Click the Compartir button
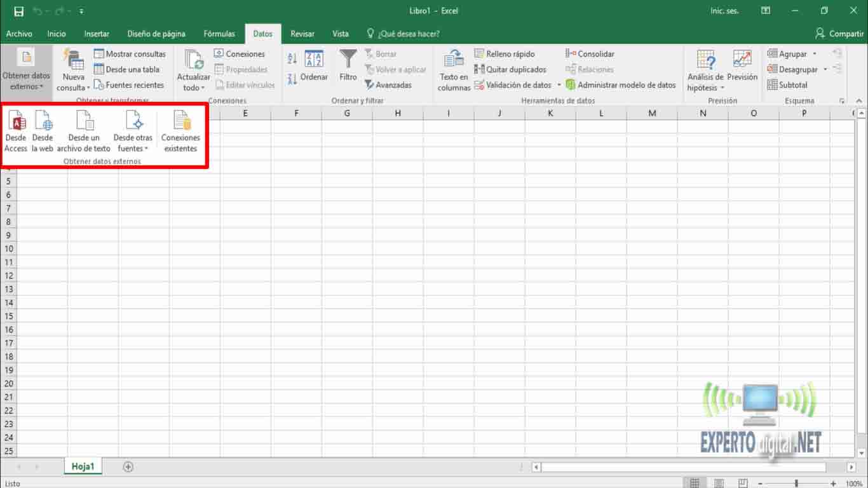This screenshot has height=488, width=868. click(839, 34)
